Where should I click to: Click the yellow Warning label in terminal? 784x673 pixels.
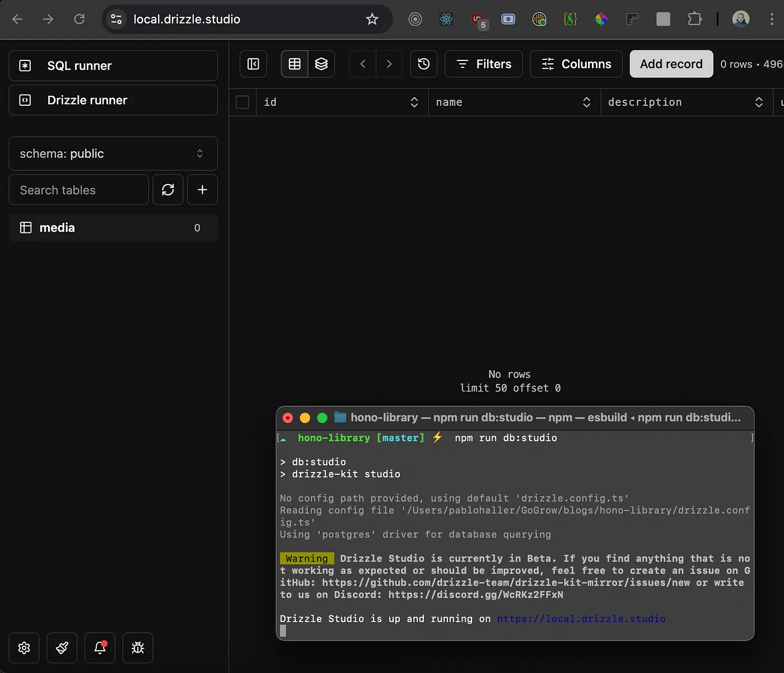(307, 558)
